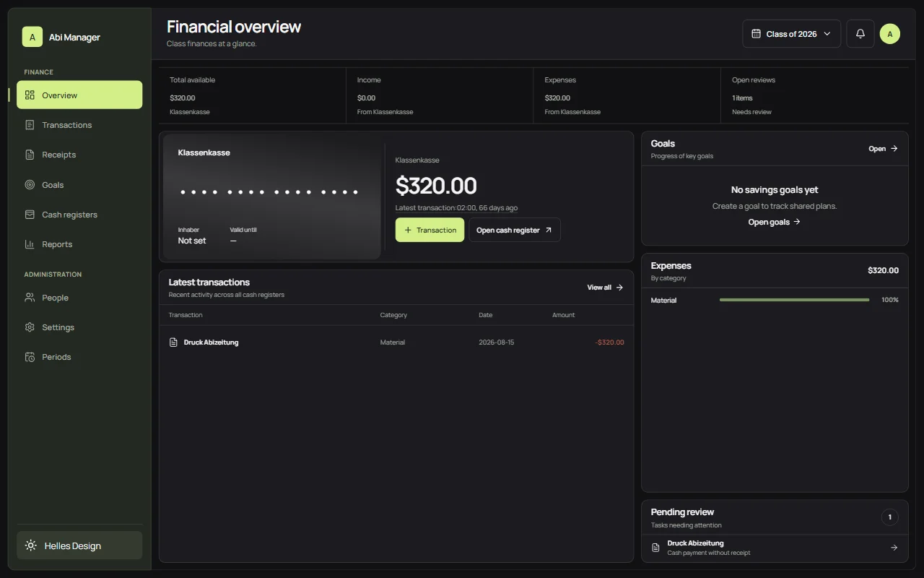Click the Income summary card
924x578 pixels.
(440, 96)
